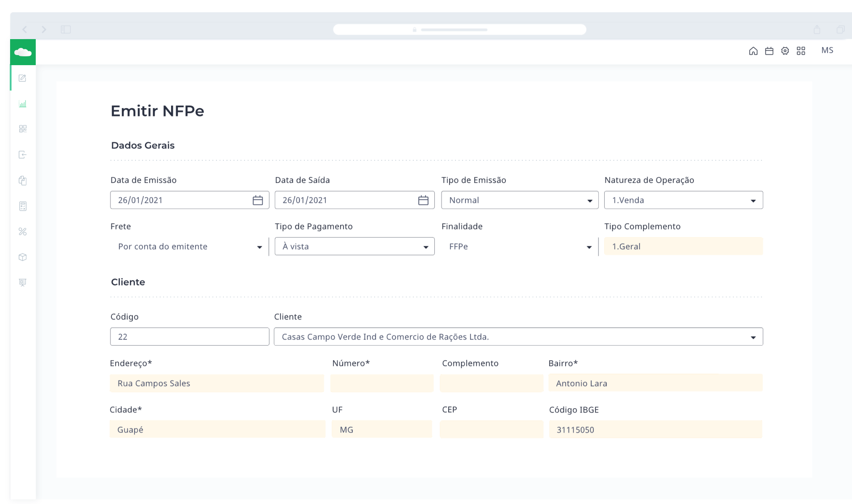852x504 pixels.
Task: Click the calculator sidebar icon
Action: click(23, 206)
